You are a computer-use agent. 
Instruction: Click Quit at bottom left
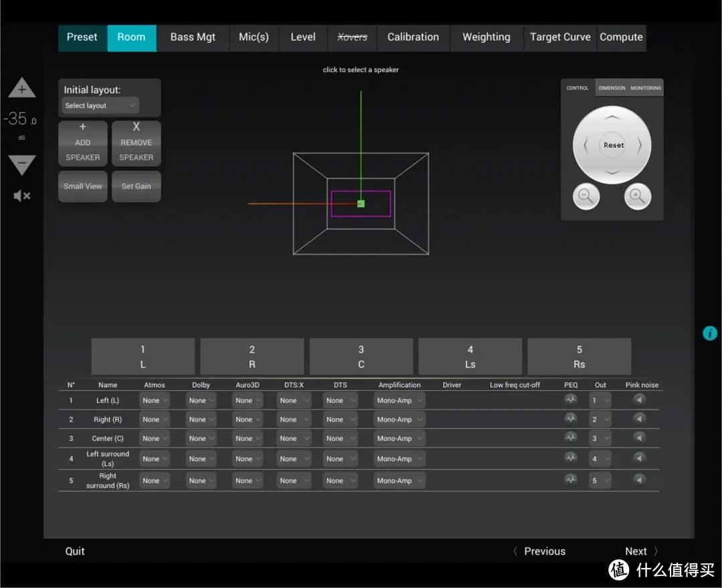pyautogui.click(x=75, y=551)
